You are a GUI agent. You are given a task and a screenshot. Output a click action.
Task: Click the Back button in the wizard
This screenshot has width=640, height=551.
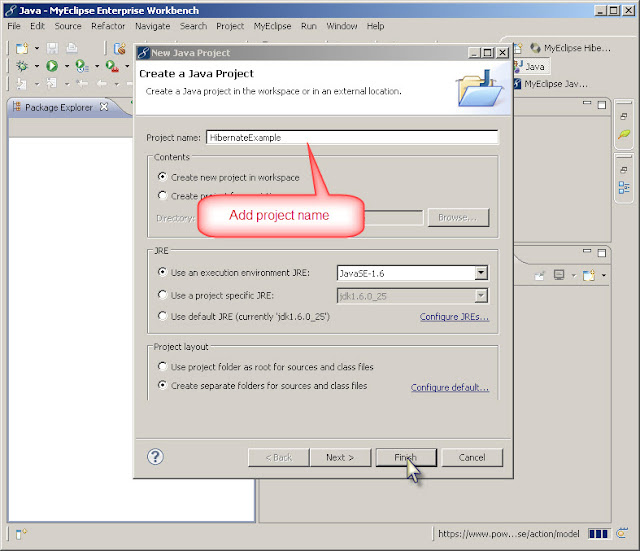click(x=279, y=458)
